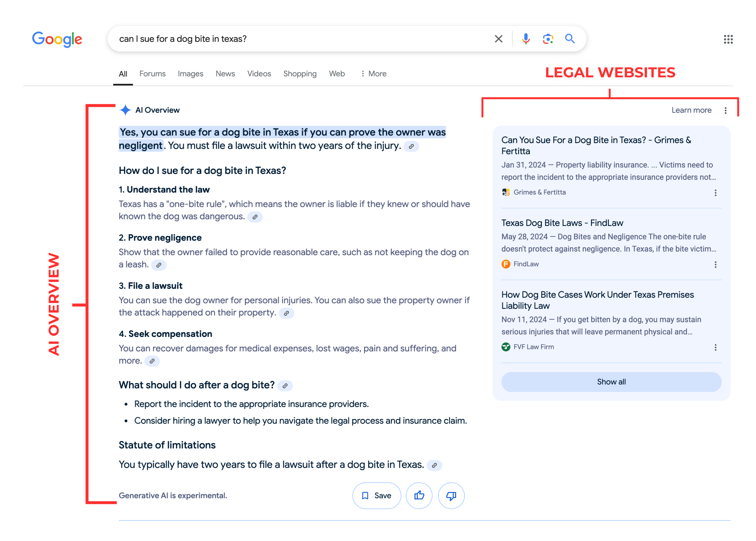Save the AI Overview with the Save button
Viewport: 756px width, 541px height.
(377, 496)
